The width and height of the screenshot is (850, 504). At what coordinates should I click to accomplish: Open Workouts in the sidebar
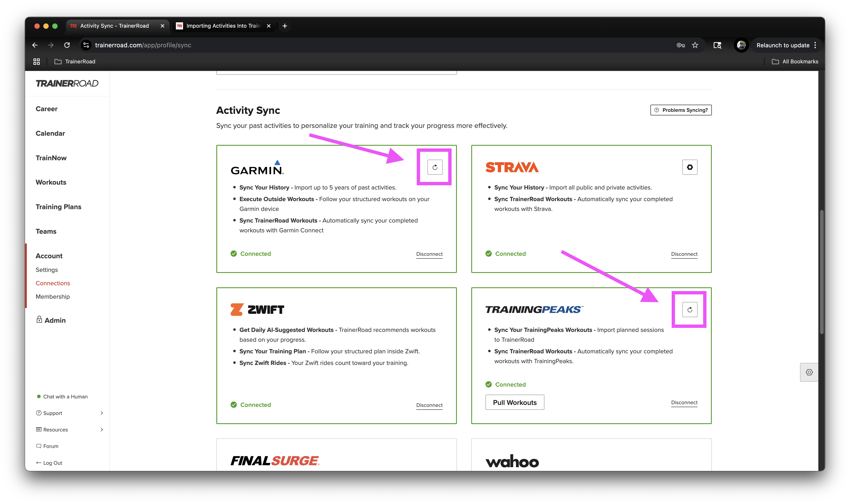pyautogui.click(x=51, y=182)
